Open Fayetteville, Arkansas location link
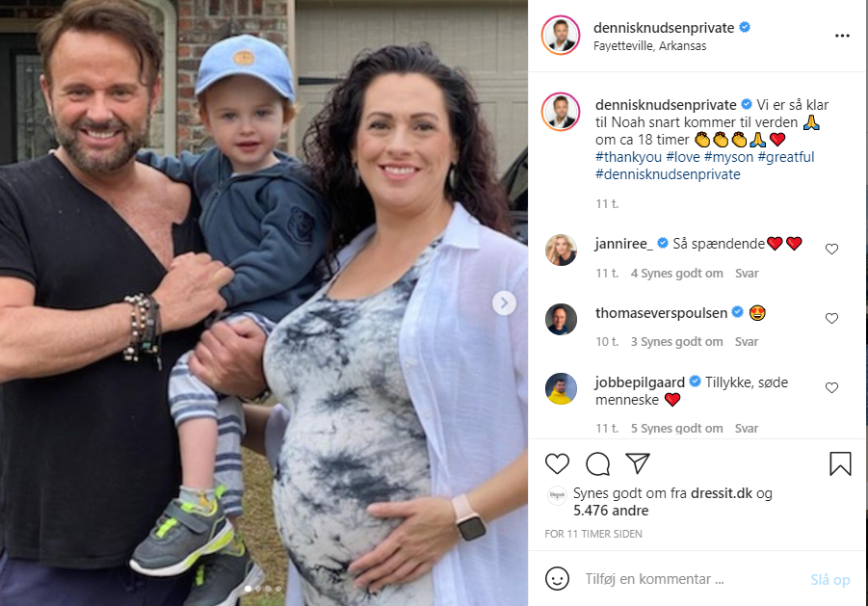Viewport: 868px width, 606px height. [649, 46]
